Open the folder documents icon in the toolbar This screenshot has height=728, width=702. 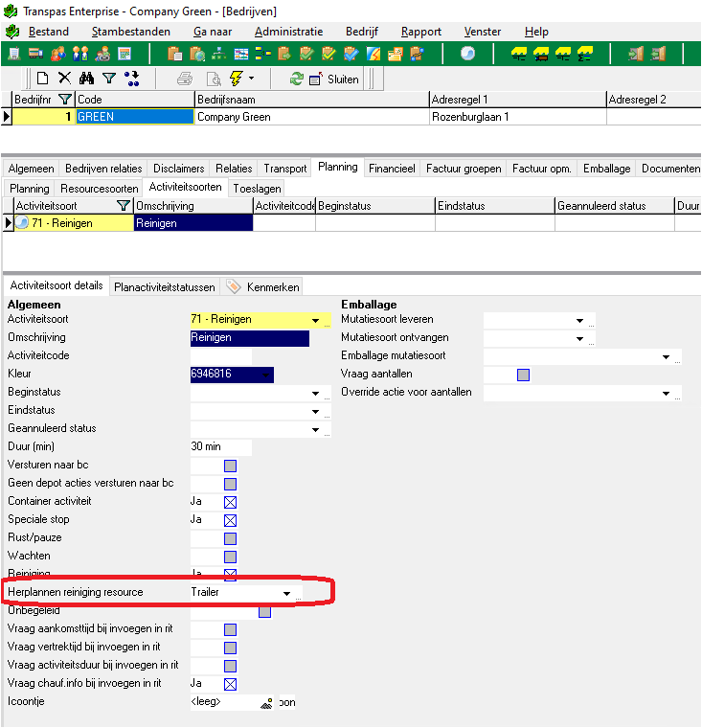(396, 55)
